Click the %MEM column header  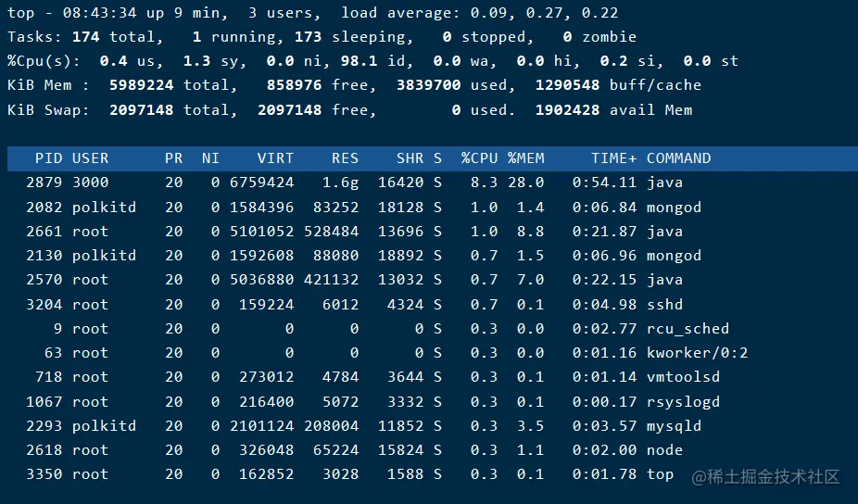point(526,158)
